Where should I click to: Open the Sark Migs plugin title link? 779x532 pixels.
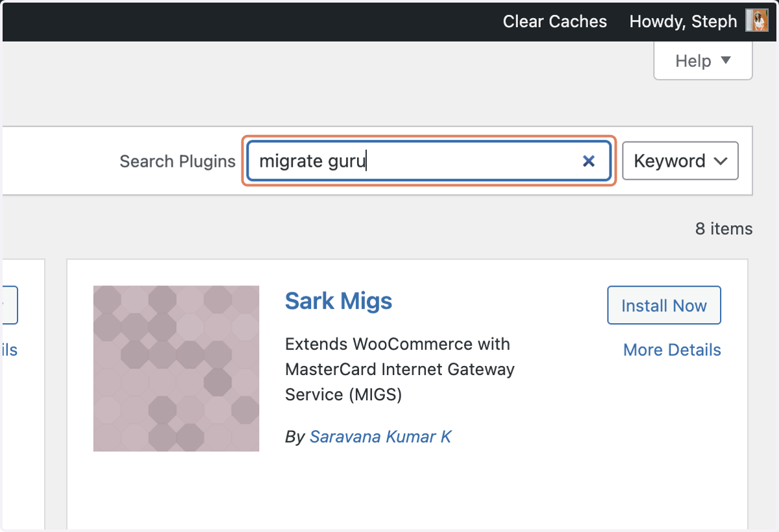[339, 301]
